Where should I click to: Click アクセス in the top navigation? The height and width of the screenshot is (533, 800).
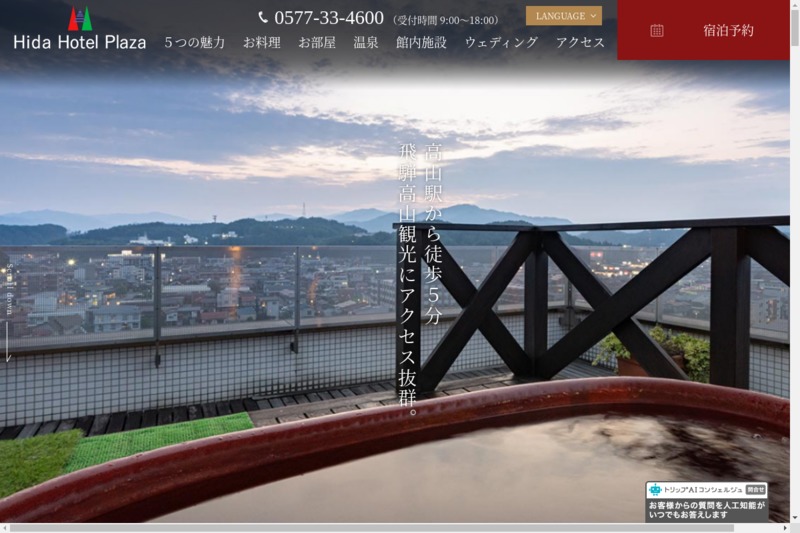click(x=580, y=42)
